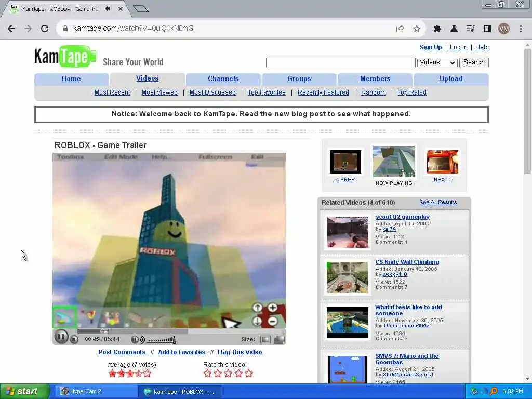Rate the video five stars
This screenshot has height=399, width=532.
(249, 374)
